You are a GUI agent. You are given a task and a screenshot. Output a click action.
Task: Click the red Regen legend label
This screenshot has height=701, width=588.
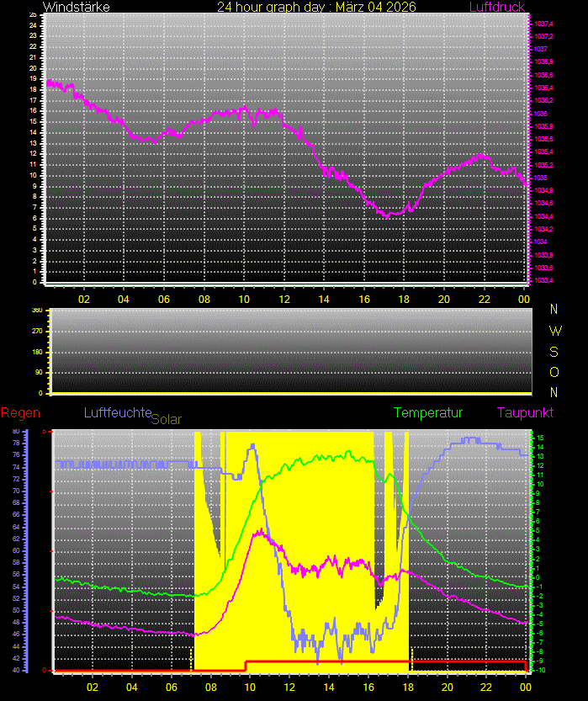point(18,412)
